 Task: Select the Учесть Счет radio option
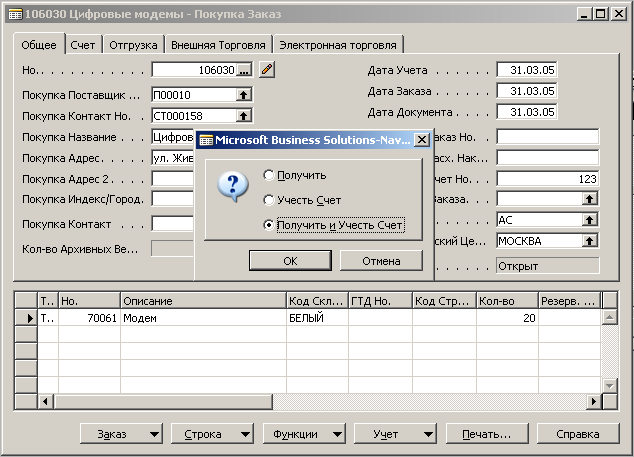tap(268, 200)
